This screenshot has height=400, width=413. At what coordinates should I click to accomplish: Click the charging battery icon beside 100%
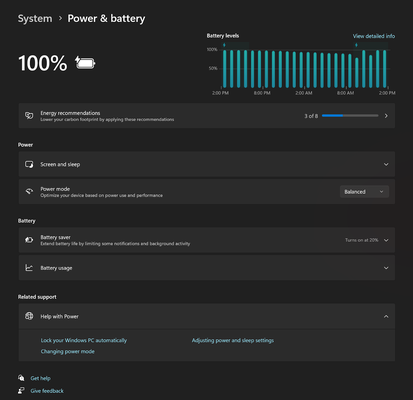click(85, 63)
